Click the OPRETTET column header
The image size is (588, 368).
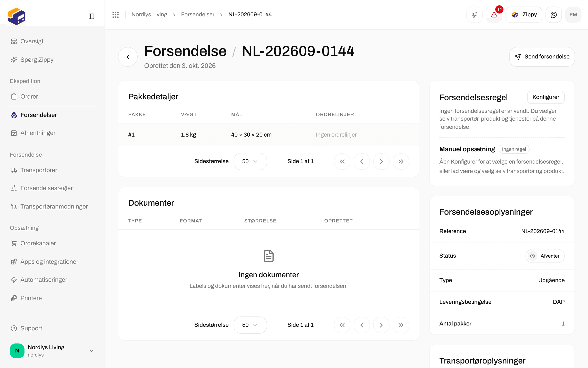click(338, 221)
